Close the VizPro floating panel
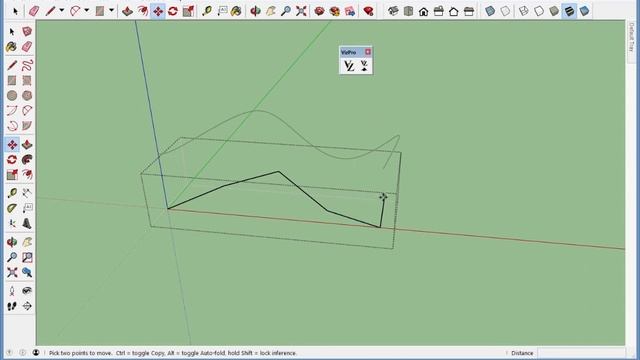This screenshot has height=360, width=640. pos(368,52)
